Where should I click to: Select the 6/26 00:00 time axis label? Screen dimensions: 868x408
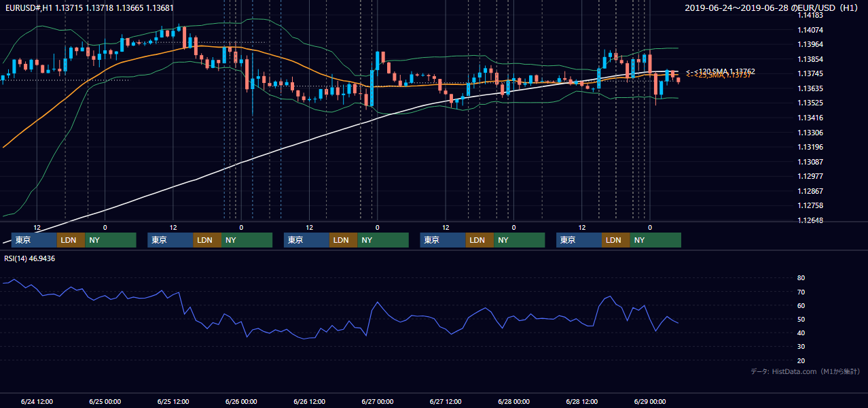click(x=241, y=401)
